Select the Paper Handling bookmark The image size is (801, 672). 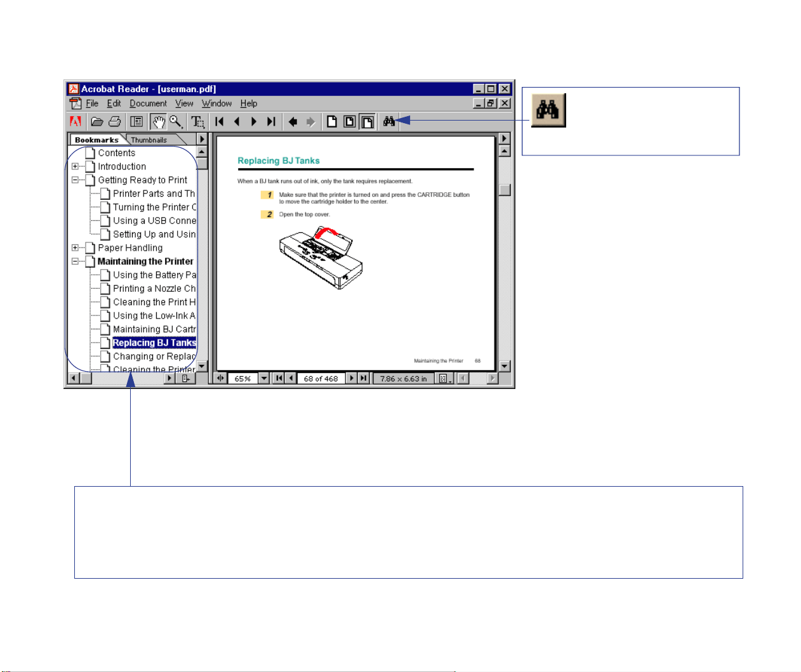(130, 247)
